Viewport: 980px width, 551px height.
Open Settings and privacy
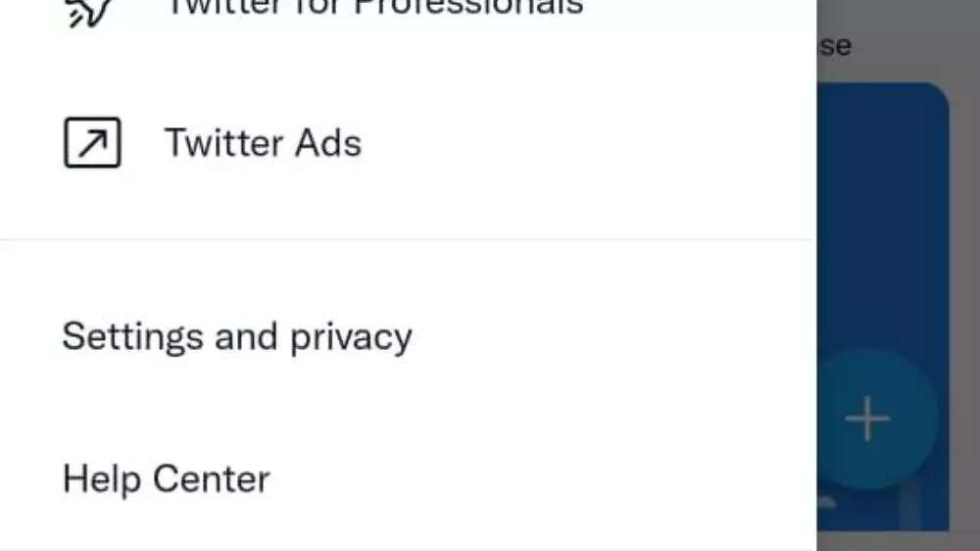coord(237,337)
